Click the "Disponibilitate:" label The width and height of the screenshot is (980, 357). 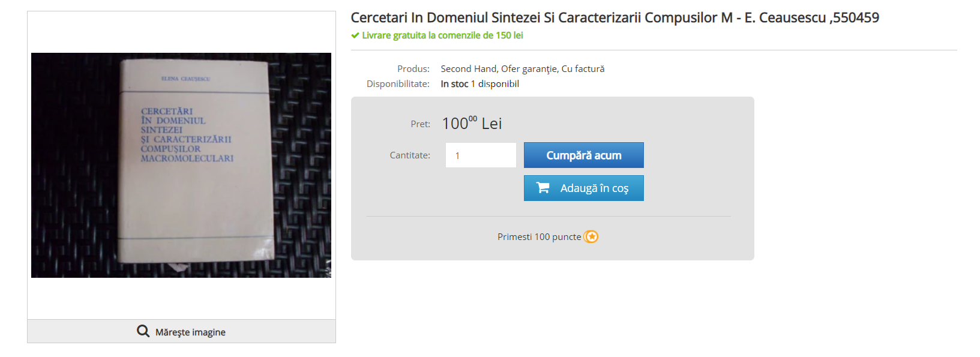point(398,84)
